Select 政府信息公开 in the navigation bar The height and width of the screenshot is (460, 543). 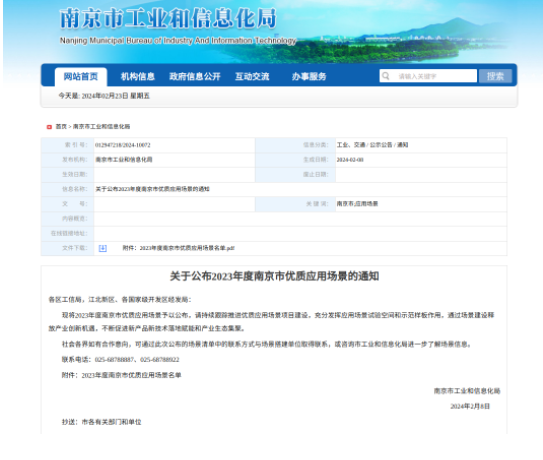click(195, 77)
